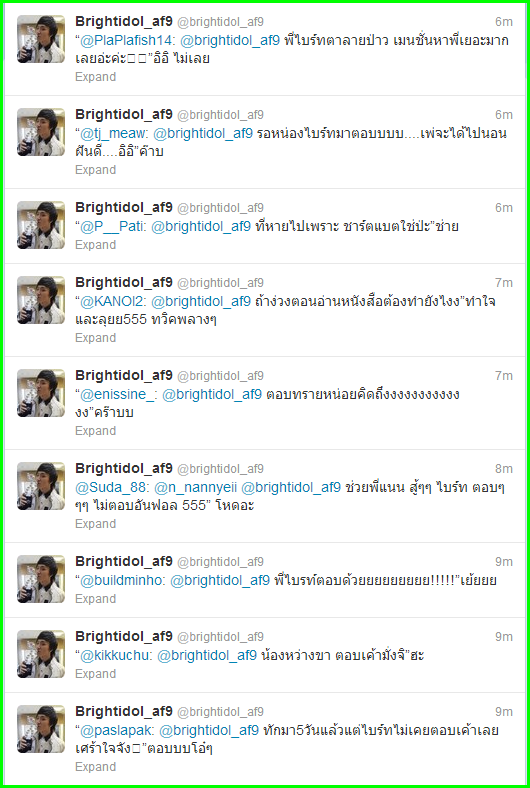Open the @paslapak profile link
This screenshot has width=530, height=788.
pyautogui.click(x=117, y=730)
